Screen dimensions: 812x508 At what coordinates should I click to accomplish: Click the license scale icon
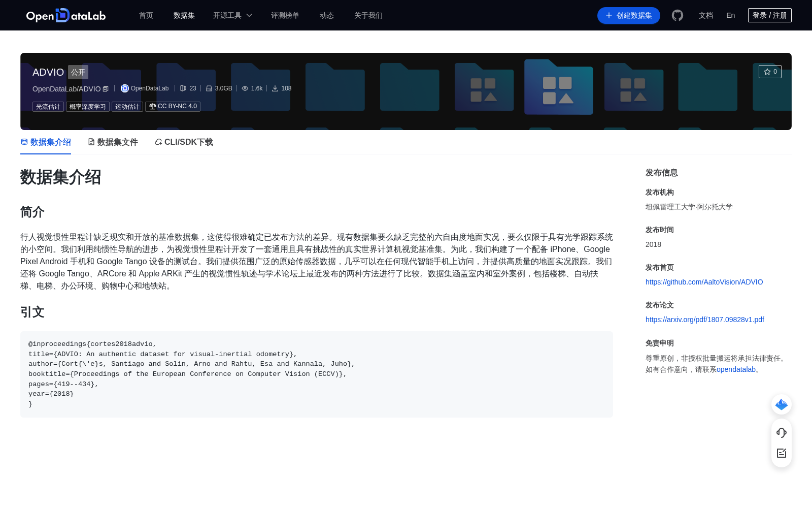click(x=152, y=106)
